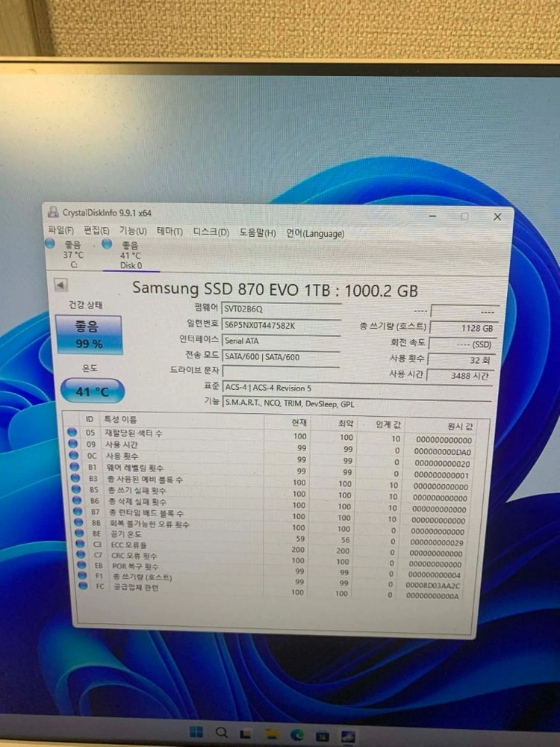The width and height of the screenshot is (560, 747).
Task: Open the 테마(T) menu
Action: tap(170, 232)
